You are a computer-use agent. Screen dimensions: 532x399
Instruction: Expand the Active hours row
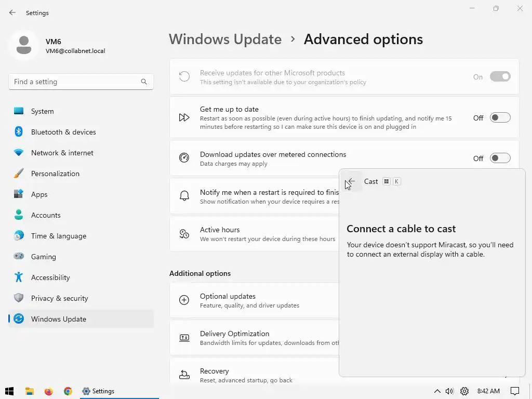255,234
